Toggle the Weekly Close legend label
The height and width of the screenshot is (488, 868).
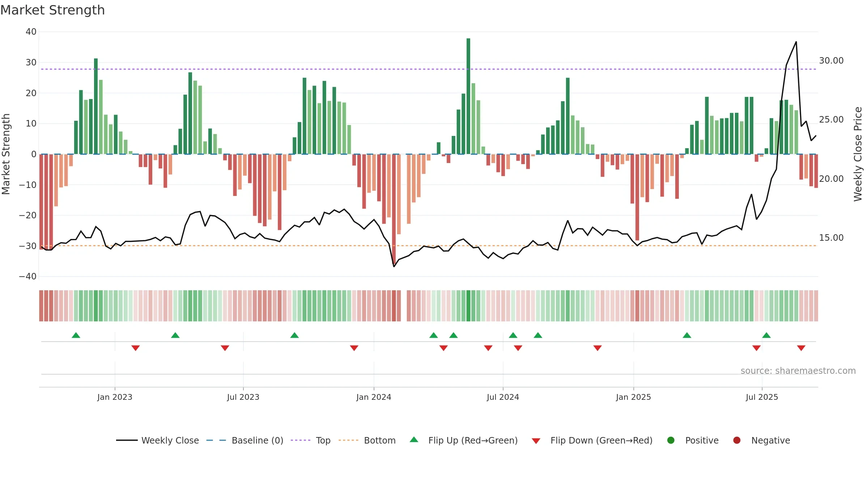click(170, 440)
